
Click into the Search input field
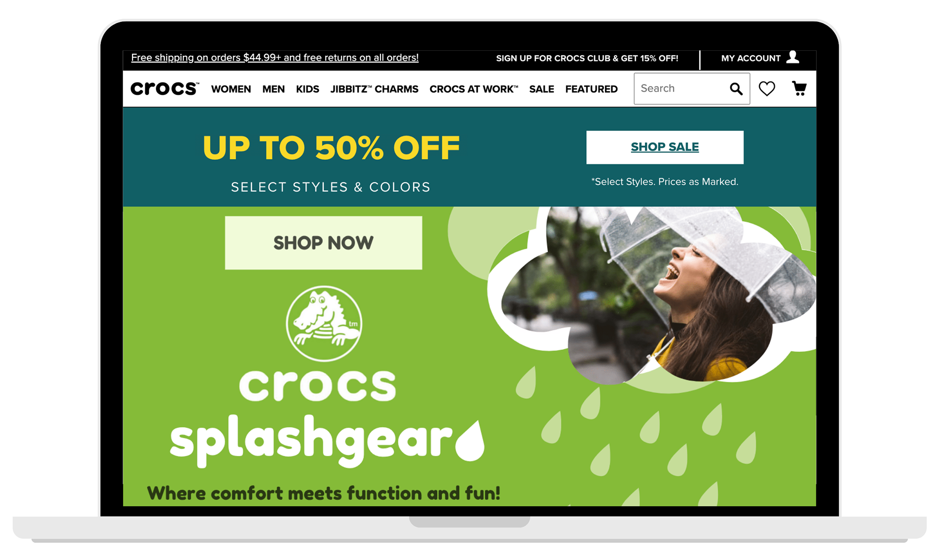(x=682, y=88)
